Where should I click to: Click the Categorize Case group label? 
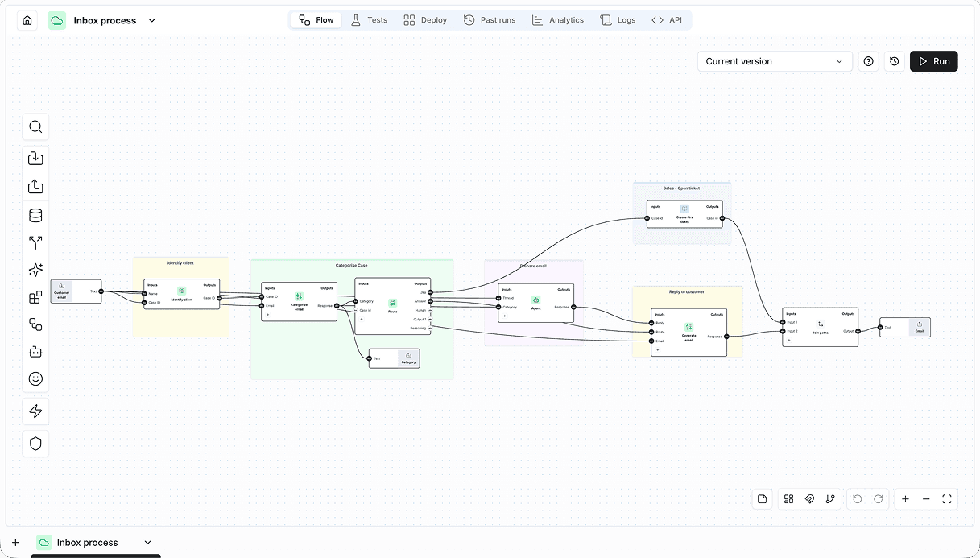[352, 265]
